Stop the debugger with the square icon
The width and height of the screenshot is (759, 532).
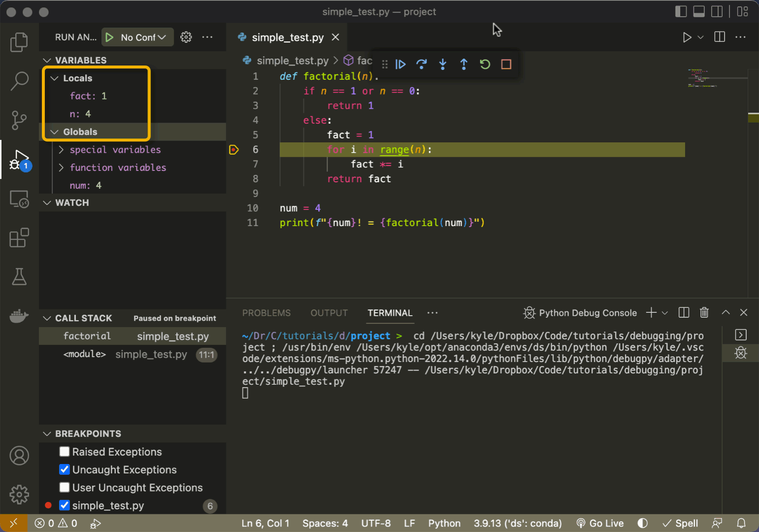point(506,65)
